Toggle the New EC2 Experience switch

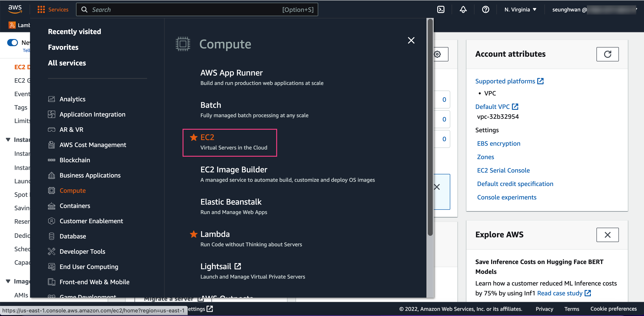point(13,42)
